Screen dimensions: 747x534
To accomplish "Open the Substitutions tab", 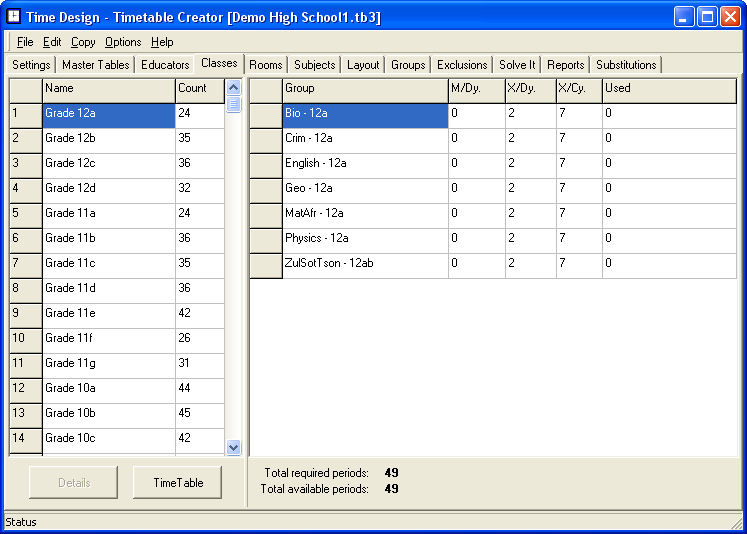I will [x=626, y=65].
